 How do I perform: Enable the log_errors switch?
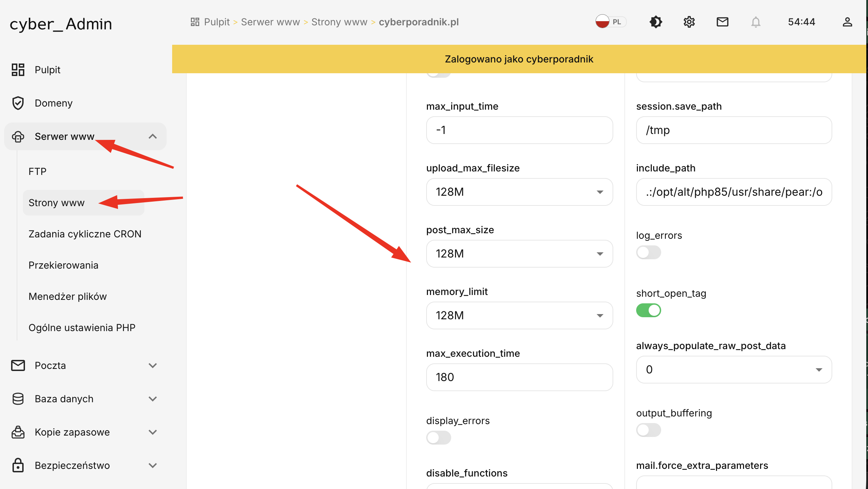click(648, 252)
